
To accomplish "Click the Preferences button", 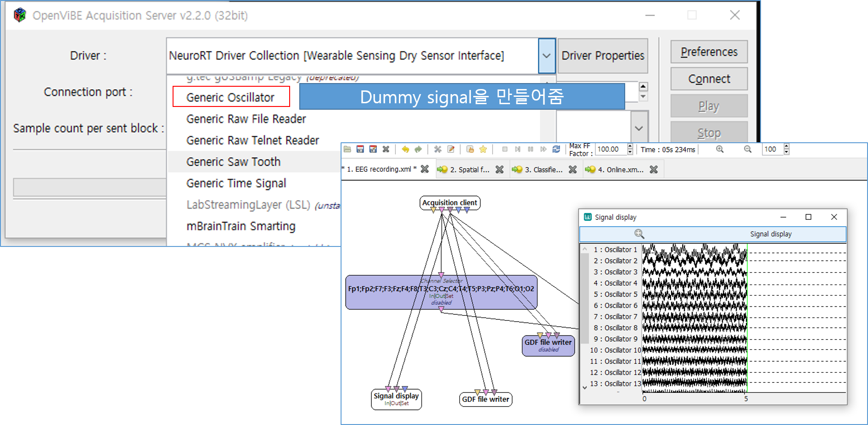I will pos(709,52).
